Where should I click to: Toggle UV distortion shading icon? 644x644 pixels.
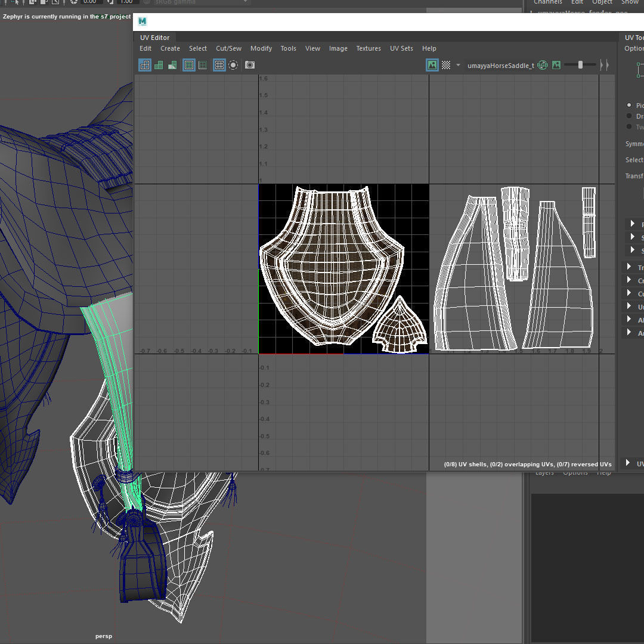[x=172, y=65]
